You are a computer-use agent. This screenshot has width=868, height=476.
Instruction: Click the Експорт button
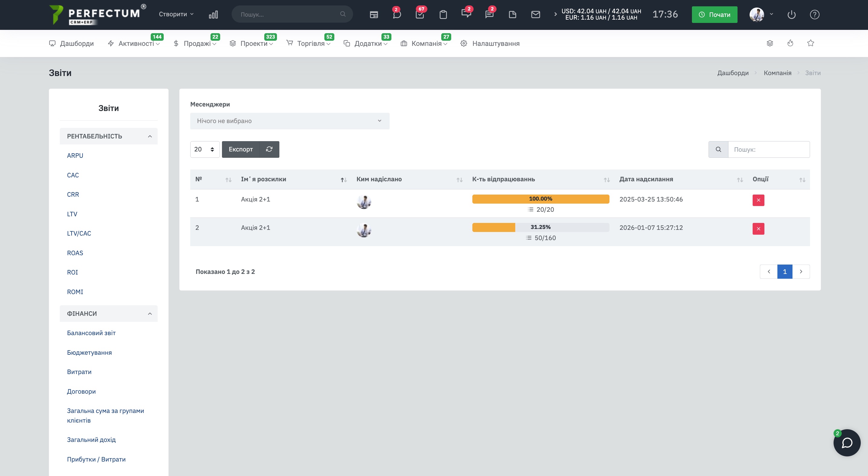pos(240,149)
